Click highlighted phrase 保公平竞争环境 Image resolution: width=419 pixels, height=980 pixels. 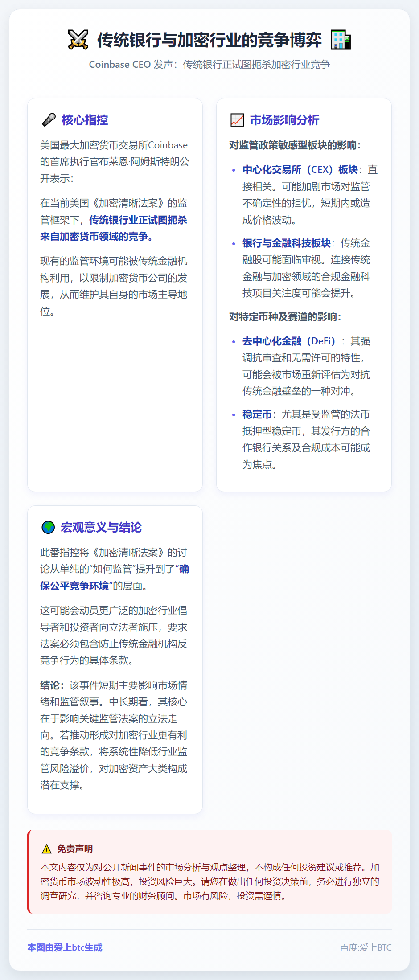[74, 586]
